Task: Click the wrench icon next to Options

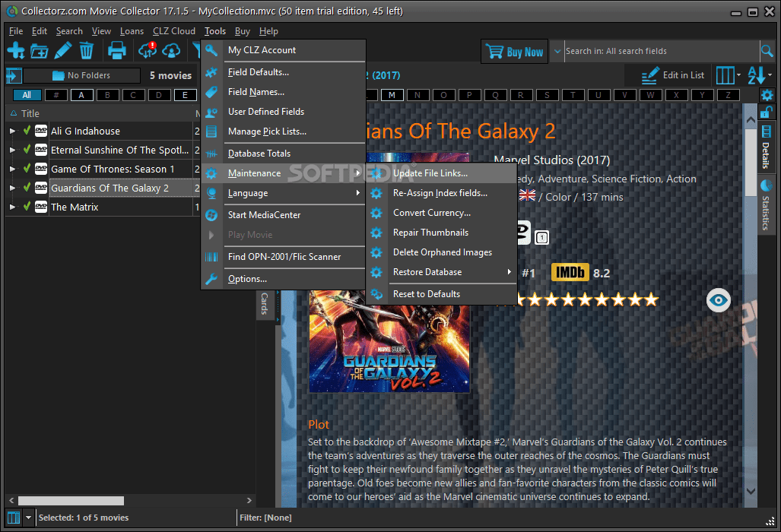Action: pyautogui.click(x=211, y=279)
